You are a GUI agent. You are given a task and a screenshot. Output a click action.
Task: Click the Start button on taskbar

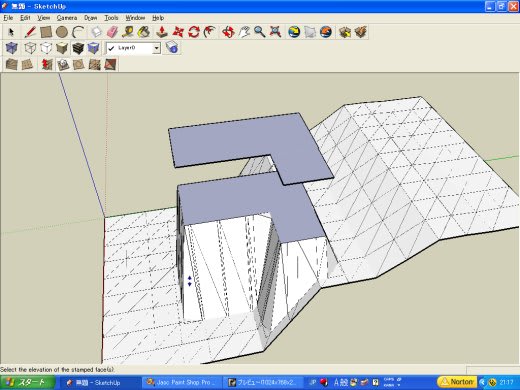coord(28,382)
